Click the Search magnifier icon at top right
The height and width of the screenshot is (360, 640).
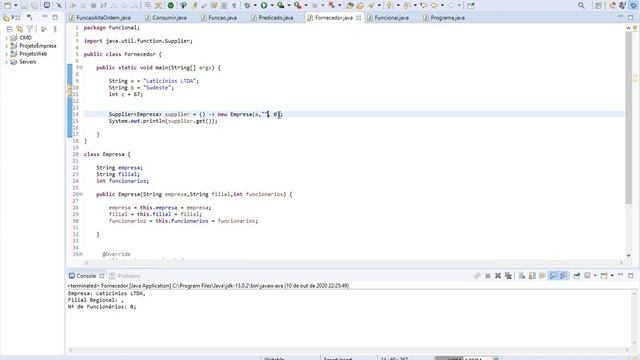[x=581, y=5]
